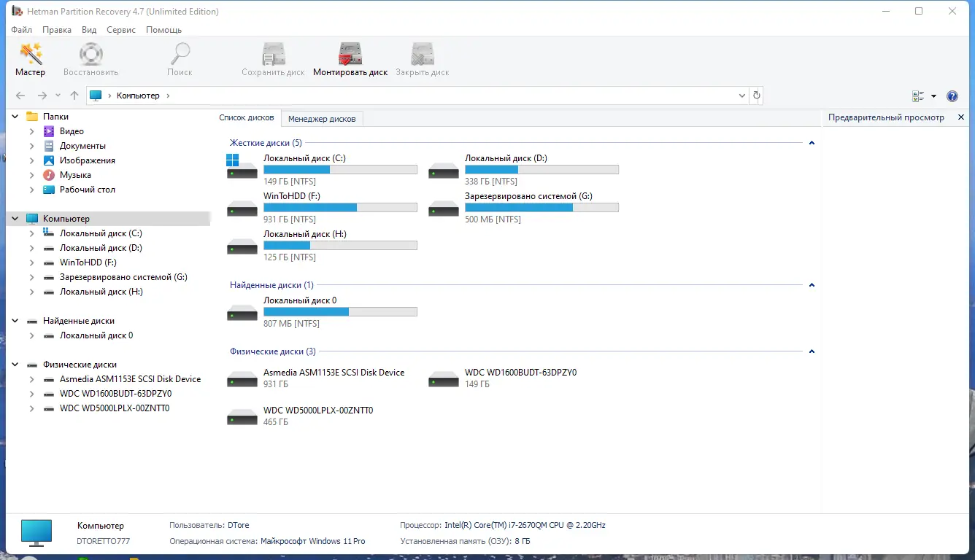Click the computer icon in address bar

[x=96, y=96]
